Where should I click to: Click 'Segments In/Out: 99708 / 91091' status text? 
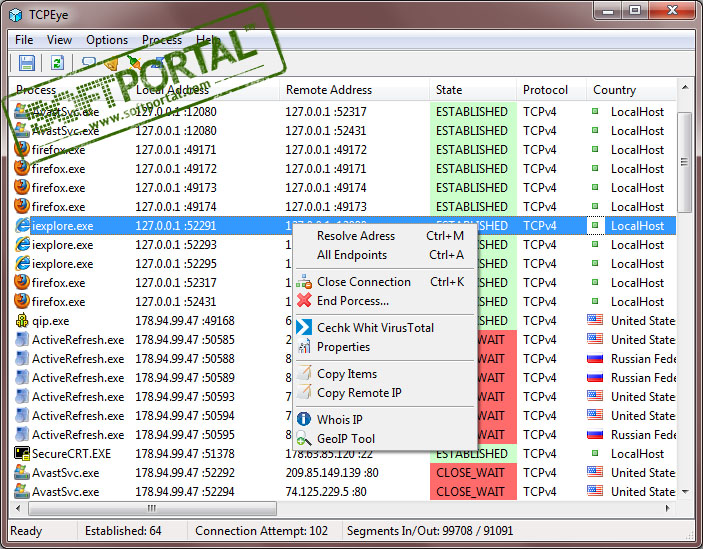pos(430,531)
